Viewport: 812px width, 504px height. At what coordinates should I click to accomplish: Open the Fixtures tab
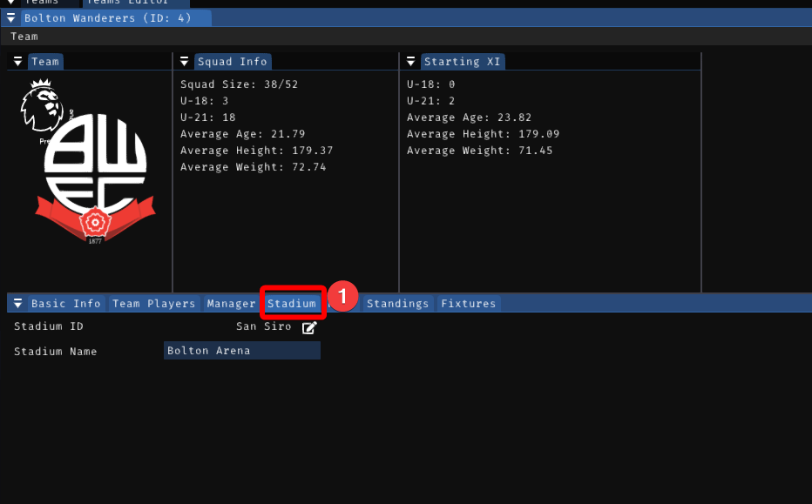tap(468, 303)
